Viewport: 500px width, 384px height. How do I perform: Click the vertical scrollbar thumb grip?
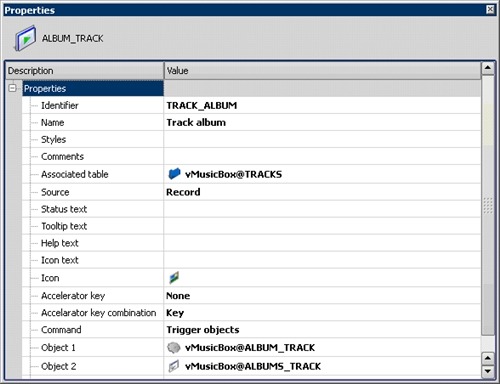(488, 205)
